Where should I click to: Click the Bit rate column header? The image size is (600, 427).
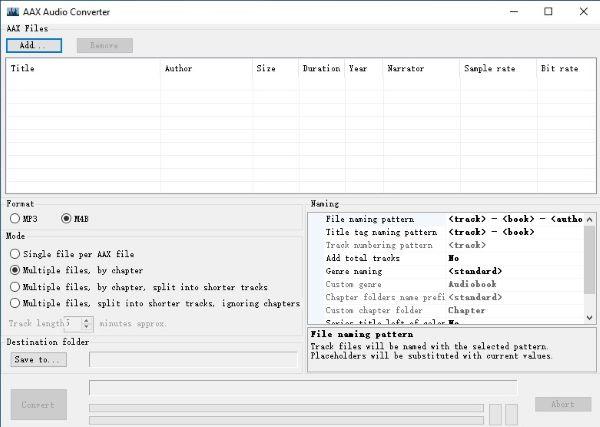click(x=566, y=68)
